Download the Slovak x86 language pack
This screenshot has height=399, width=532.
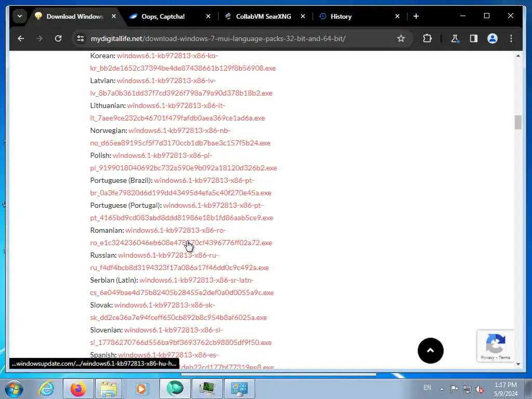coord(179,311)
